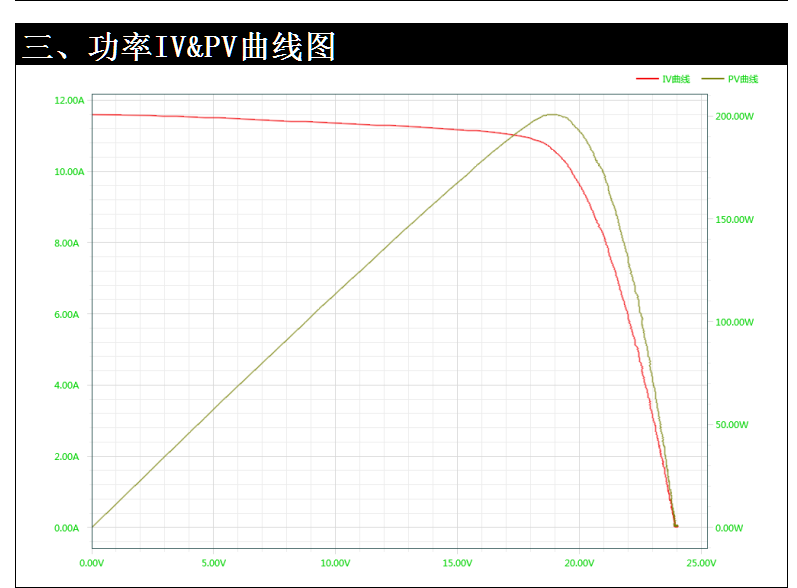Click the 10.00A axis label
Viewport: 797px width, 588px height.
click(70, 172)
